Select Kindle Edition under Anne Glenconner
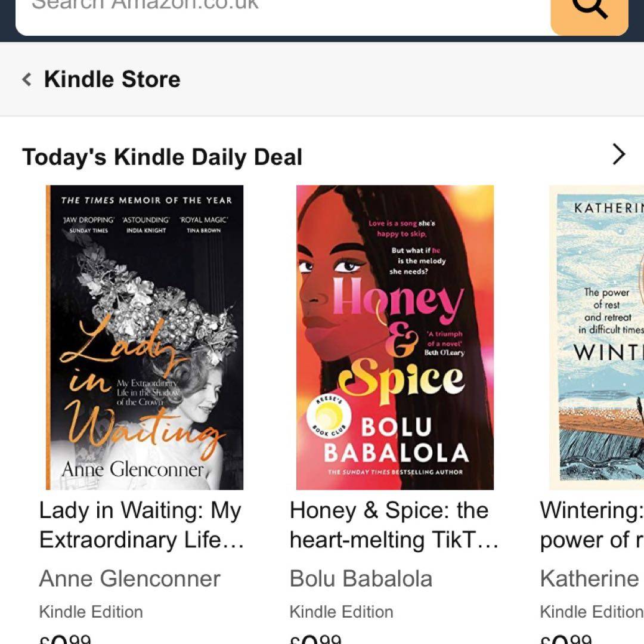 click(x=91, y=612)
